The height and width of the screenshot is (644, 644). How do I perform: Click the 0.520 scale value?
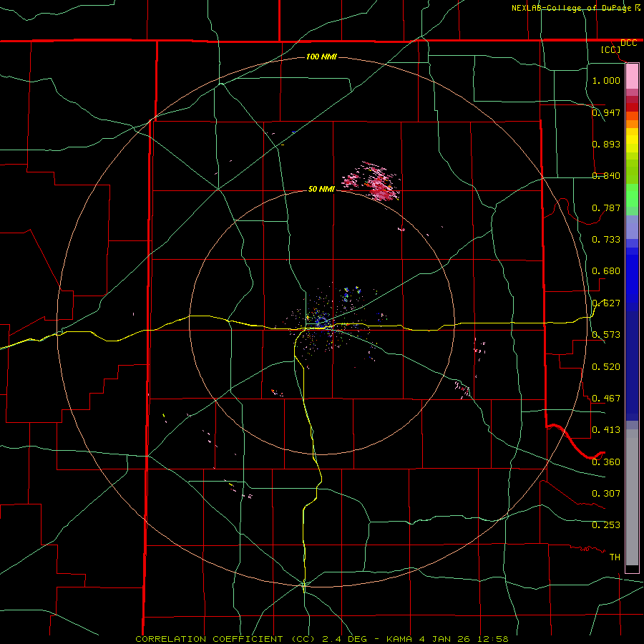[x=606, y=366]
